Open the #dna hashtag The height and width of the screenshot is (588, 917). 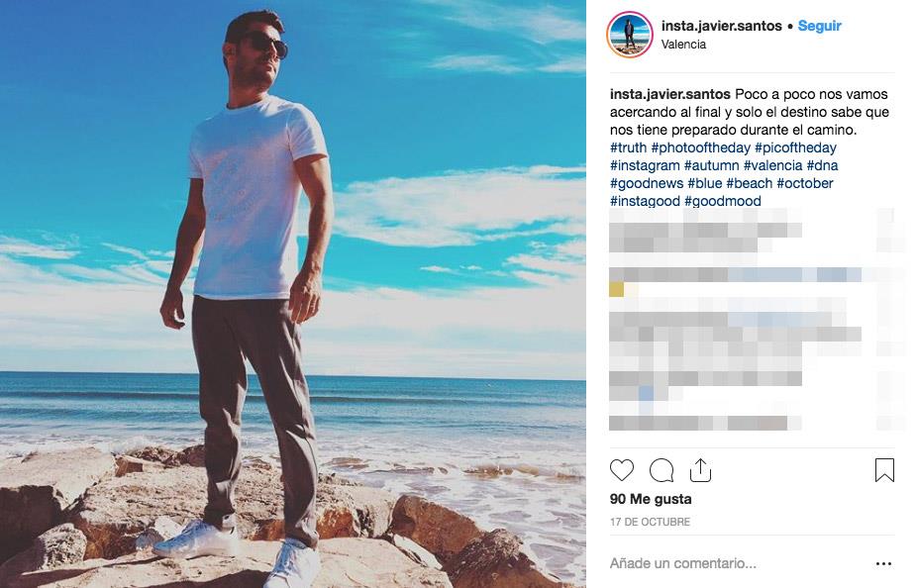pyautogui.click(x=822, y=165)
